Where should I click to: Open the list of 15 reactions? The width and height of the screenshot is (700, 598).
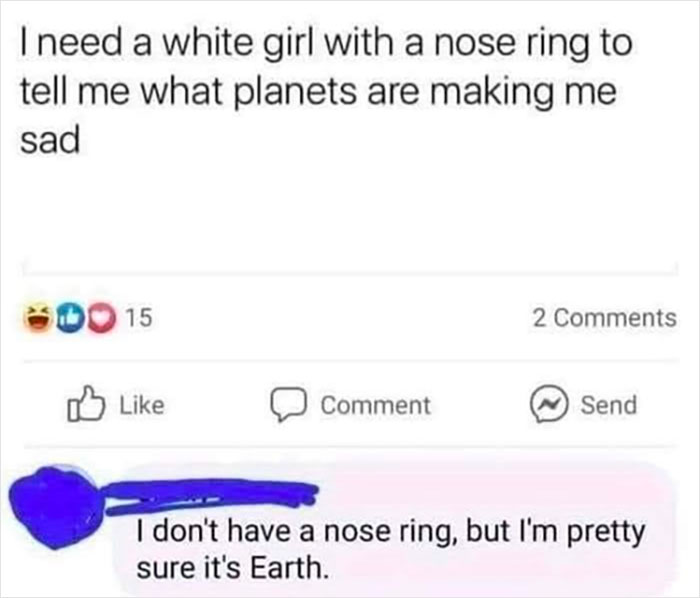pos(139,318)
